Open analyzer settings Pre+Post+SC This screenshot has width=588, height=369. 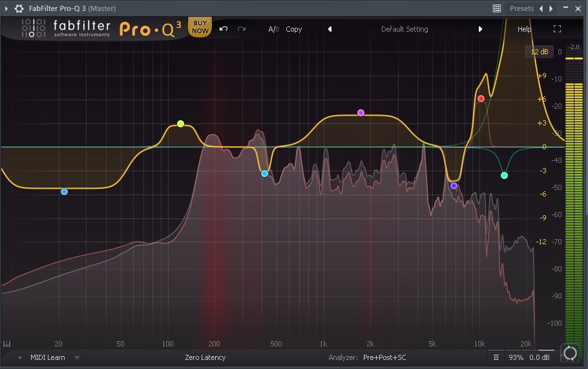[x=384, y=357]
